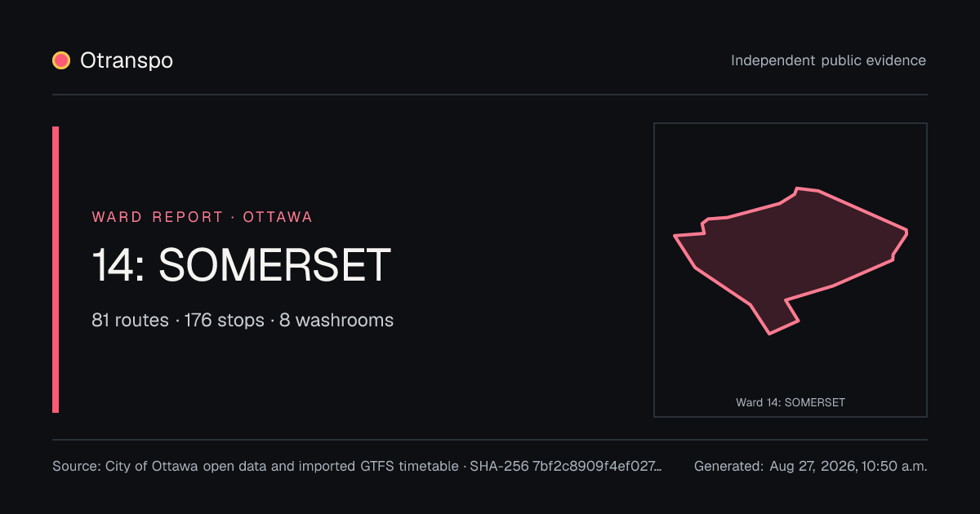Click the pink Somerset ward boundary shape
Viewport: 980px width, 514px height.
[x=791, y=253]
